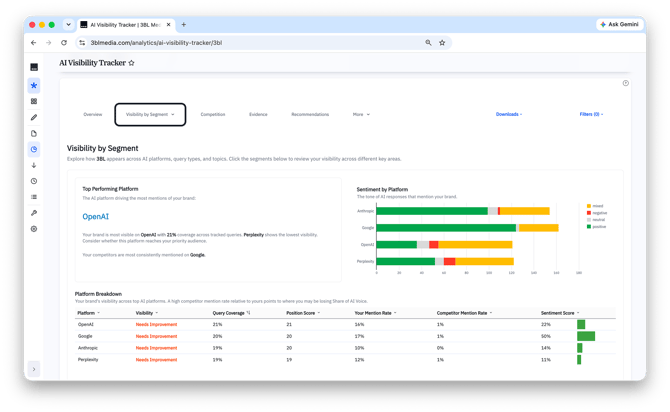Expand the Downloads dropdown
The image size is (670, 412).
click(508, 114)
